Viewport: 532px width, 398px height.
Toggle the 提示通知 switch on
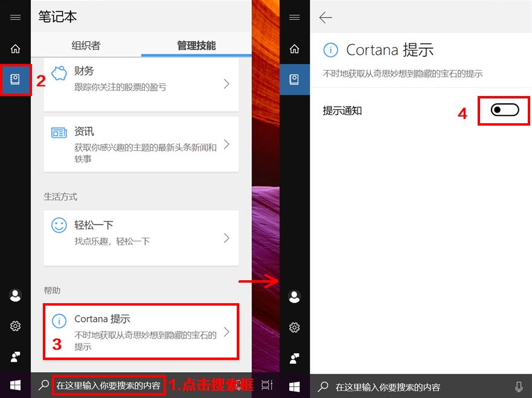pyautogui.click(x=504, y=111)
